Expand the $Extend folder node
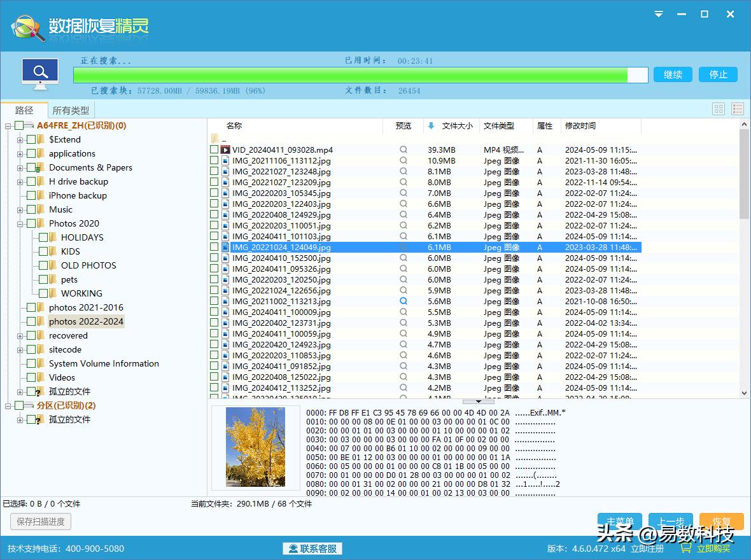Screen dimensions: 751x560 coord(20,140)
